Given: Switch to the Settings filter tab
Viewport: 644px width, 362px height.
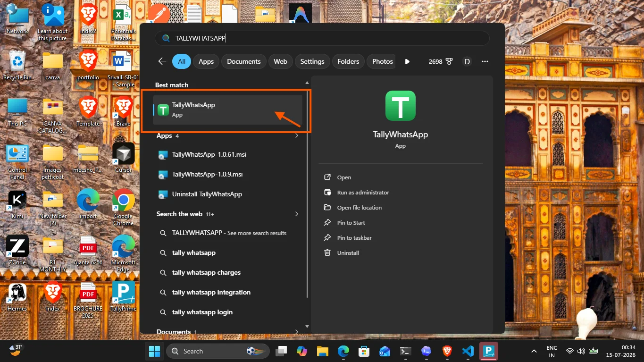Looking at the screenshot, I should [x=312, y=61].
